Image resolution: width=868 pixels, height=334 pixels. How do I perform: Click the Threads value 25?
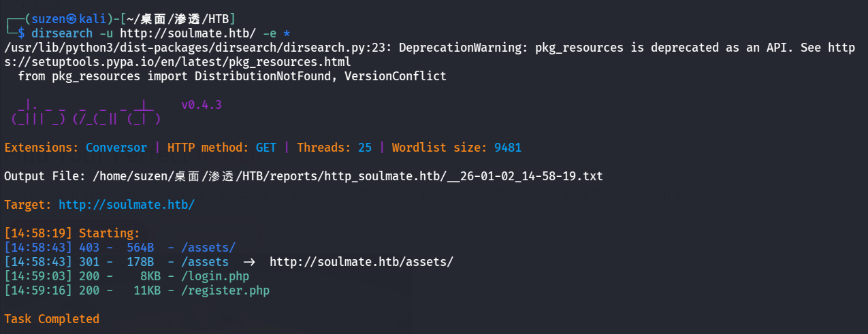click(364, 148)
